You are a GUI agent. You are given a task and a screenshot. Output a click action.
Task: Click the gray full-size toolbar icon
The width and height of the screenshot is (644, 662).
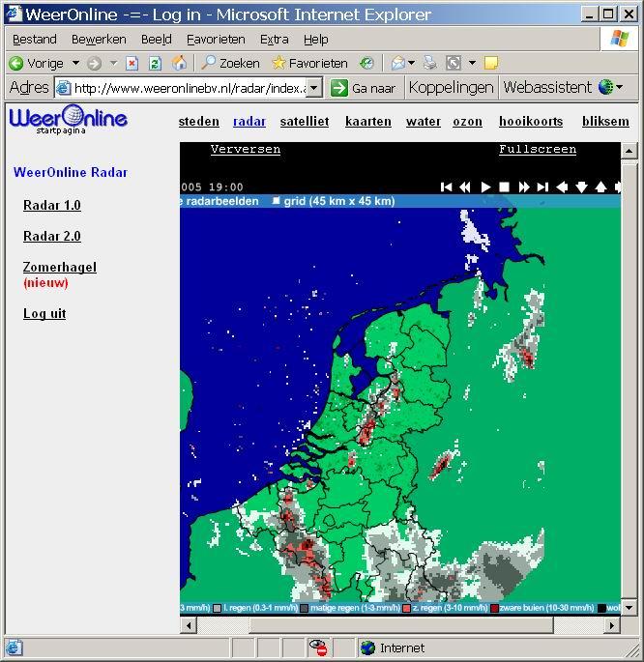click(454, 64)
